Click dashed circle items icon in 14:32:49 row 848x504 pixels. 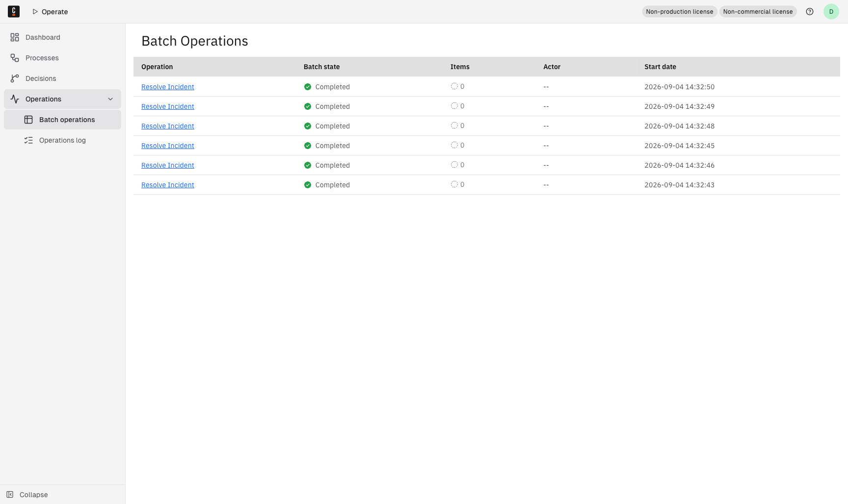(x=454, y=106)
